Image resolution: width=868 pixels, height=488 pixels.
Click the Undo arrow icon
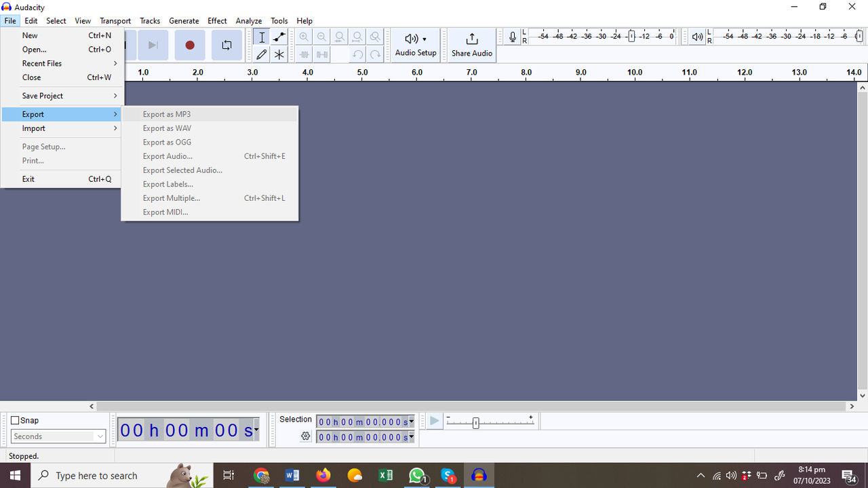coord(357,54)
